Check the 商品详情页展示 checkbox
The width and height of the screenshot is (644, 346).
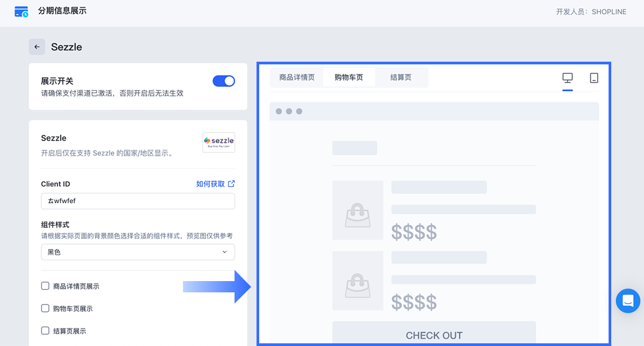[45, 286]
